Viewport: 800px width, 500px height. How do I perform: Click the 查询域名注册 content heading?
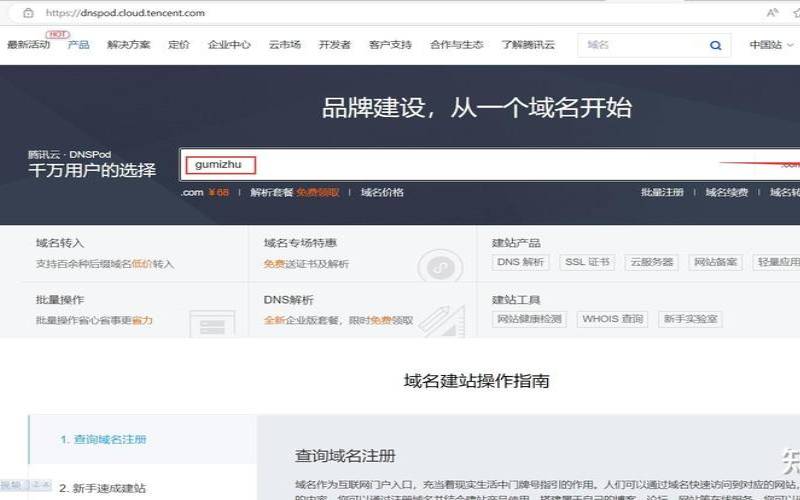click(x=345, y=456)
